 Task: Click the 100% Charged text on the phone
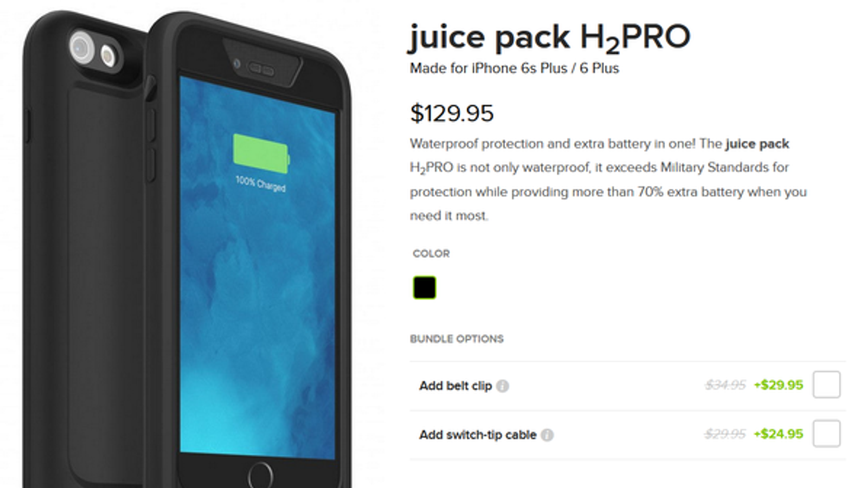click(260, 184)
